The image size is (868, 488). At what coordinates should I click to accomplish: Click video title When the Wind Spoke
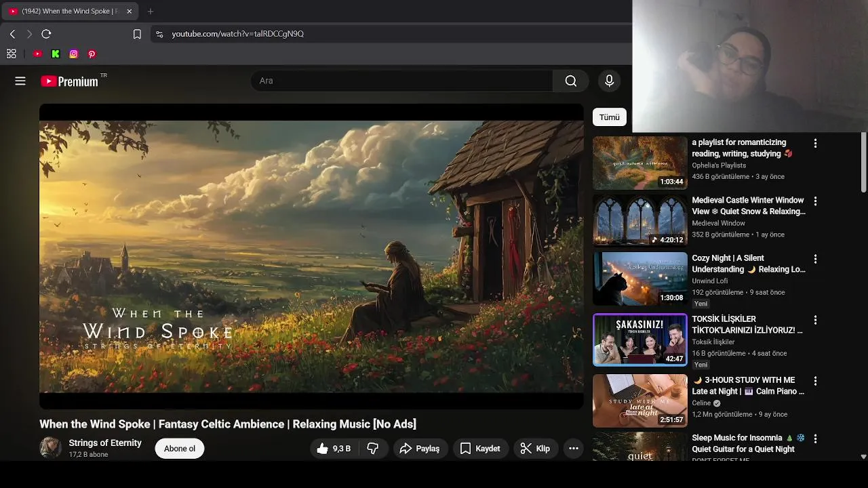click(228, 424)
